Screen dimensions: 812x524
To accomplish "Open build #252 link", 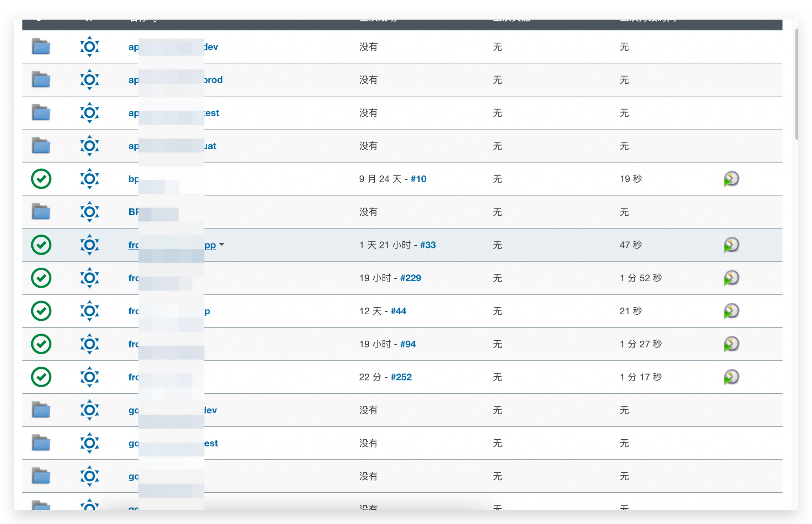I will [401, 377].
